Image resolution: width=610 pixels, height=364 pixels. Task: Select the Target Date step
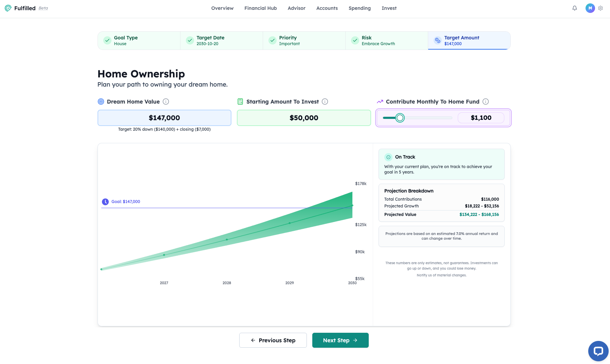[221, 41]
